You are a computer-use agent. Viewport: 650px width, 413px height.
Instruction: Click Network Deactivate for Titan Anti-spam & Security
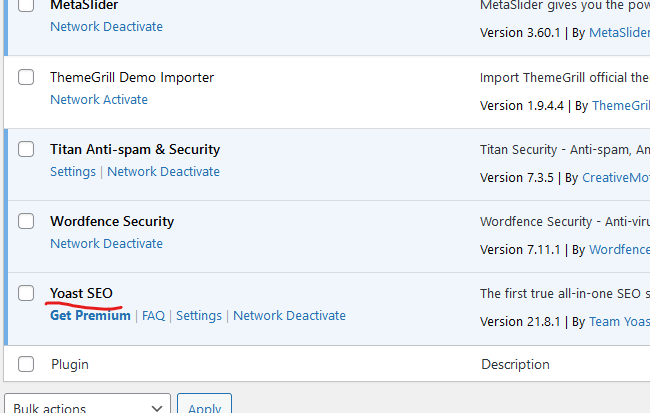[163, 172]
